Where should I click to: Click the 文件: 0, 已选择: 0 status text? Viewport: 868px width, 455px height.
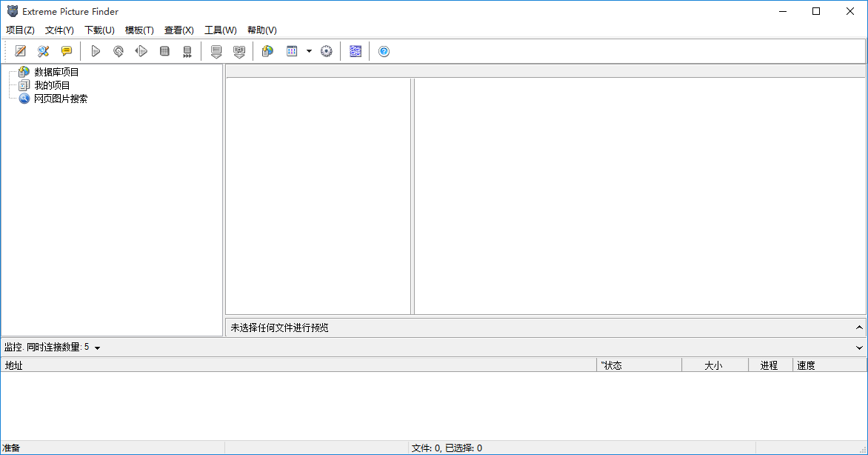pos(447,448)
